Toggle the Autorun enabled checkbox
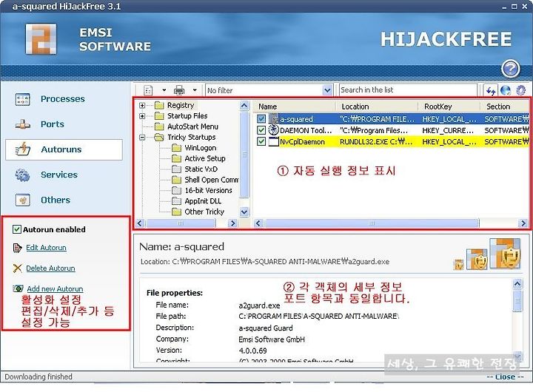Screen dimensions: 533x392 pos(16,229)
